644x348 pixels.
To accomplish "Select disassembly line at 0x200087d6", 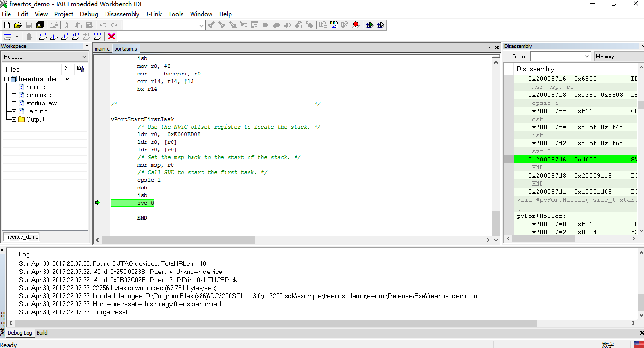I will click(576, 160).
